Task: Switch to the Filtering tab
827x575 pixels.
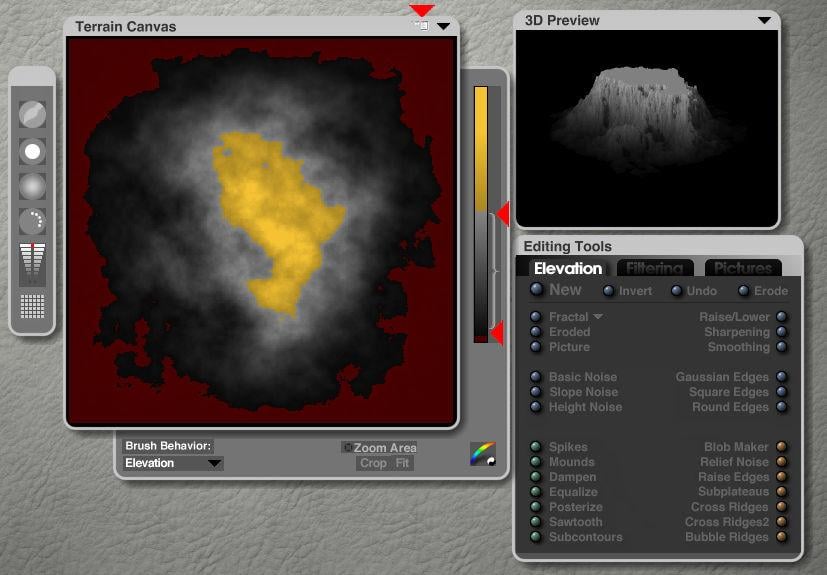Action: (655, 268)
